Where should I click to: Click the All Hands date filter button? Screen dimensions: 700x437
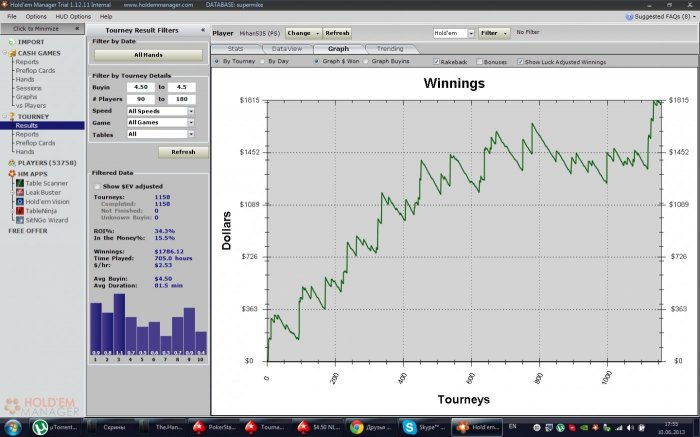[x=148, y=55]
